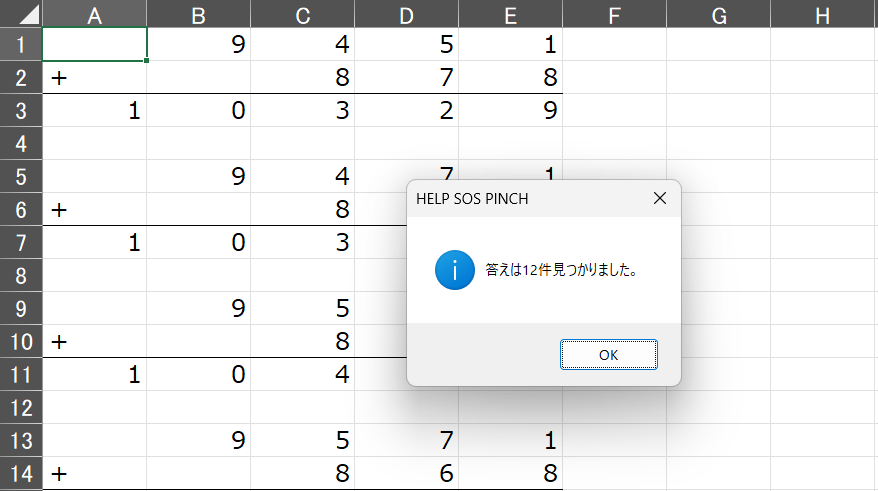Screen dimensions: 878x491
Task: Click empty cell G5
Action: click(x=719, y=176)
